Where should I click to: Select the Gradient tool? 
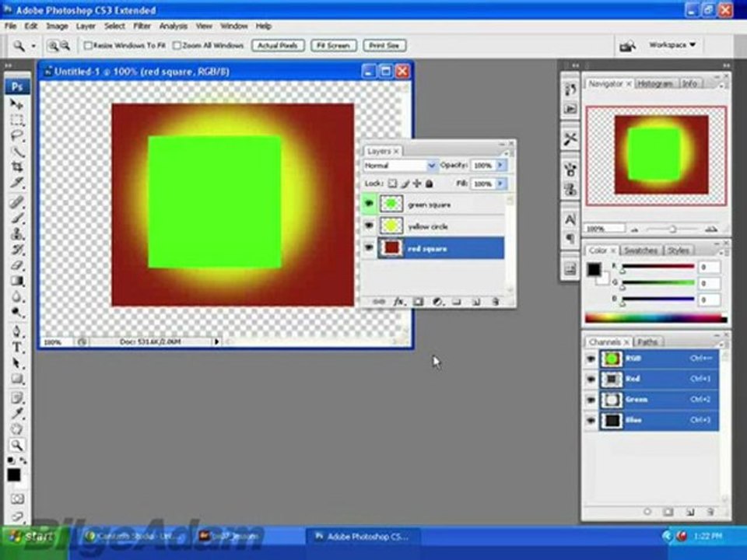coord(17,281)
